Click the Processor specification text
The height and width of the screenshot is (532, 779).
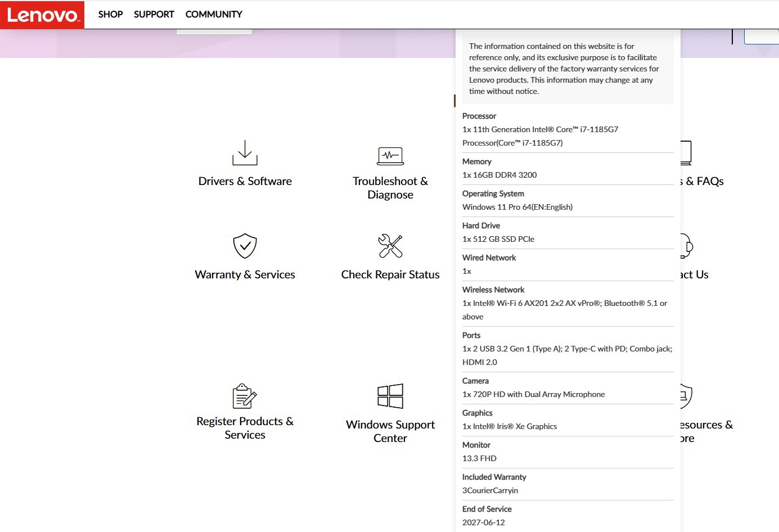point(540,136)
